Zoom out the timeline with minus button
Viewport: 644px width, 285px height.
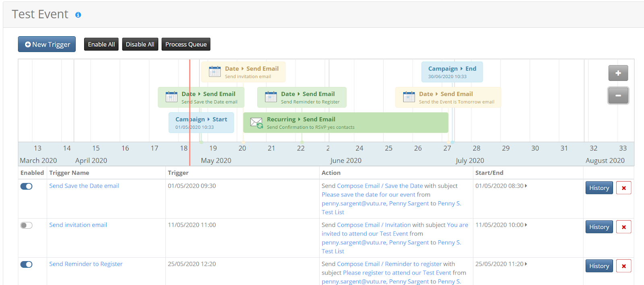tap(618, 95)
